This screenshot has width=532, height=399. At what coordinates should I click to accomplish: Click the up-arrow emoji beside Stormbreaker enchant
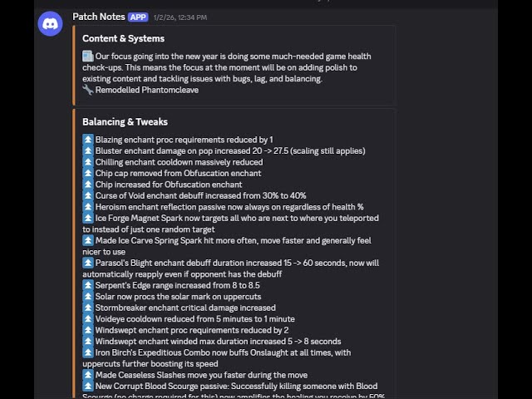click(88, 308)
